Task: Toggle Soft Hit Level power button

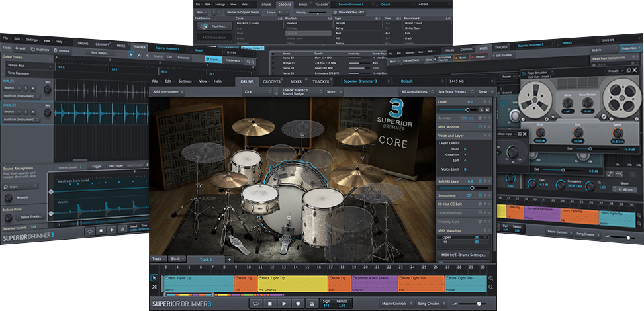Action: [x=480, y=181]
